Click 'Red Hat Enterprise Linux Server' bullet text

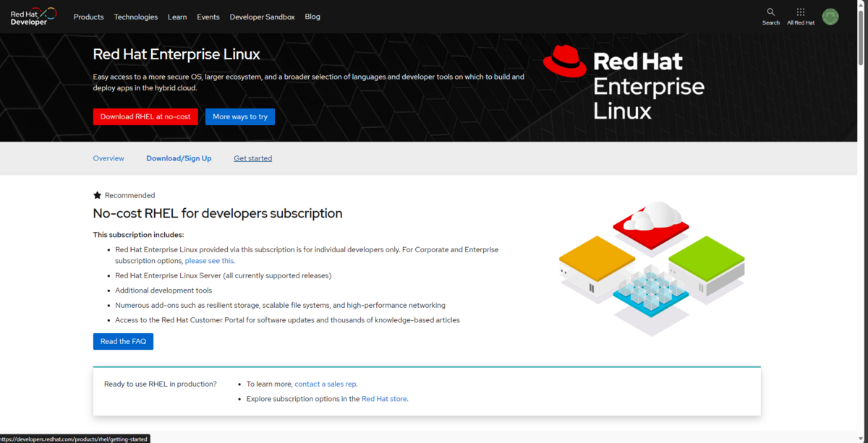[x=223, y=275]
